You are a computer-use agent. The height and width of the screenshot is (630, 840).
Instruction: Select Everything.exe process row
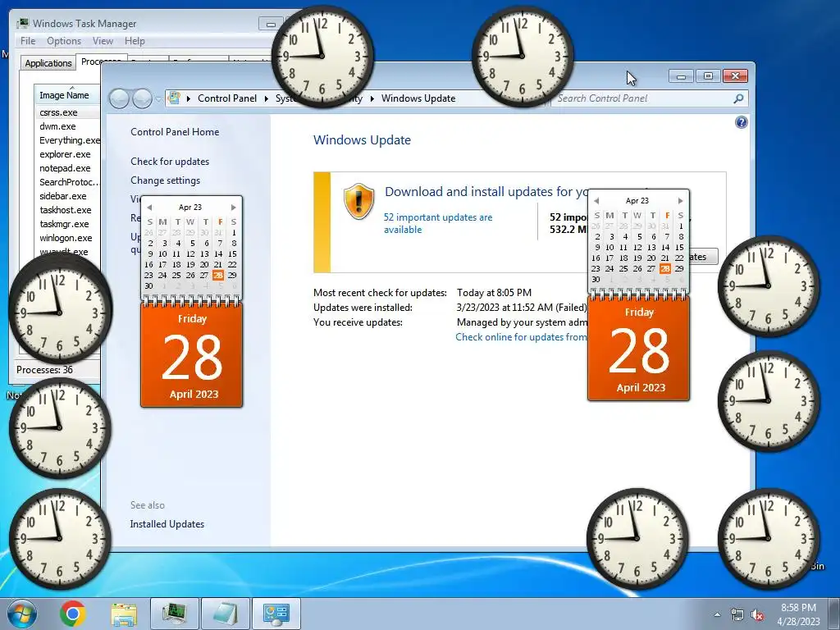click(x=67, y=140)
